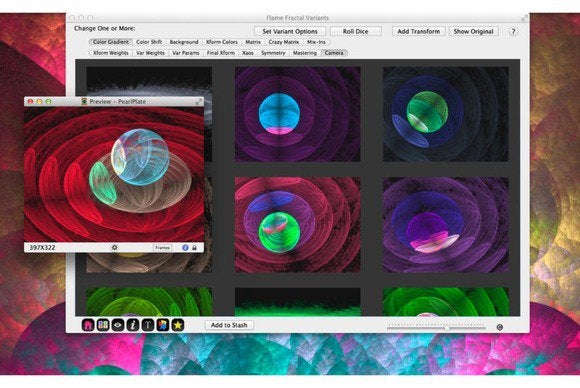Toggle the lock icon in Preview window
The width and height of the screenshot is (580, 388).
click(195, 247)
